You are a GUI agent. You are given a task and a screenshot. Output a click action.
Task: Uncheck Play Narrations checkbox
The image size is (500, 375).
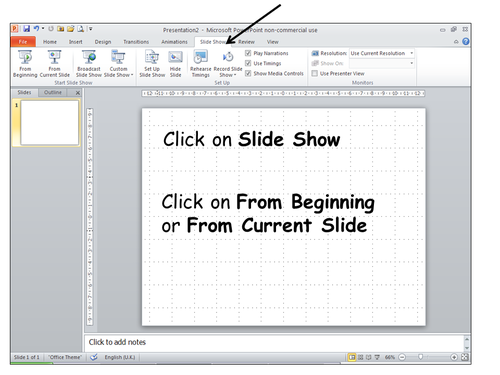pos(248,53)
